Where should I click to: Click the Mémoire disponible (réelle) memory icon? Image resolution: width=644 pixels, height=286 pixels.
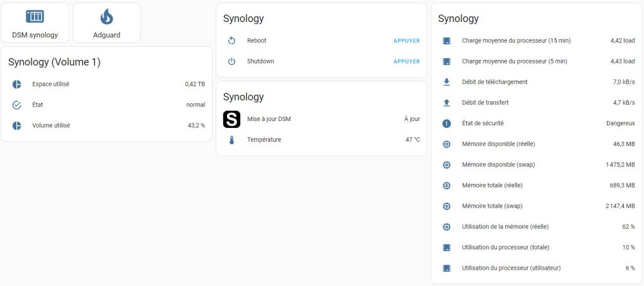click(x=447, y=144)
